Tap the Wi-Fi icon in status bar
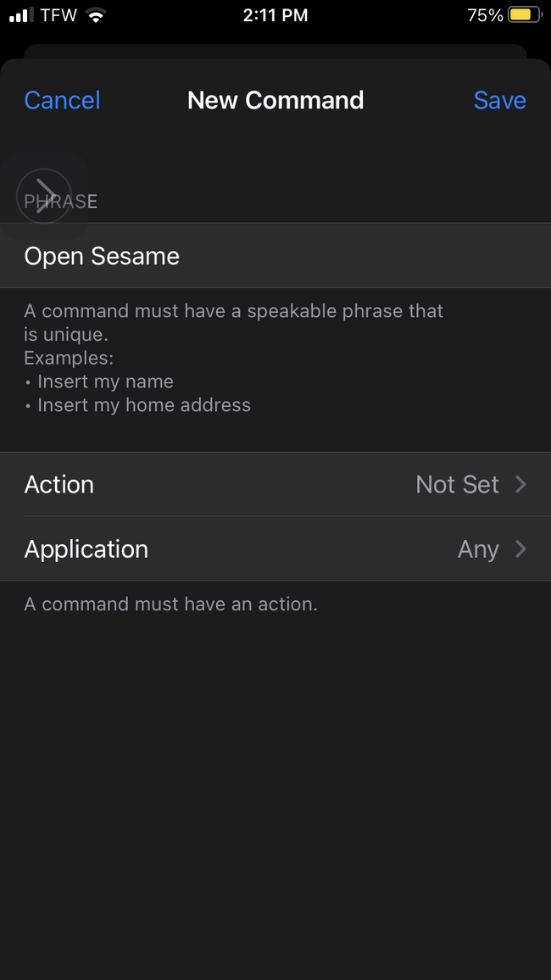551x980 pixels. click(96, 15)
